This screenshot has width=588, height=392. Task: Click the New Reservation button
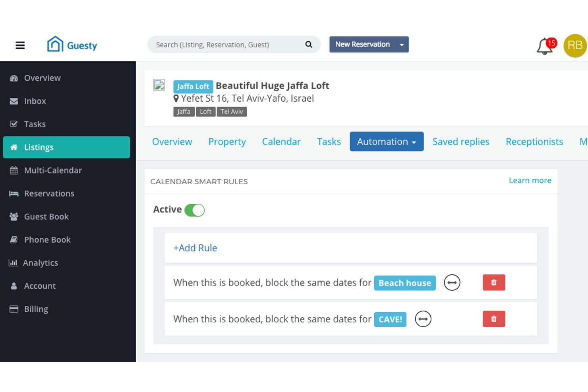(362, 44)
